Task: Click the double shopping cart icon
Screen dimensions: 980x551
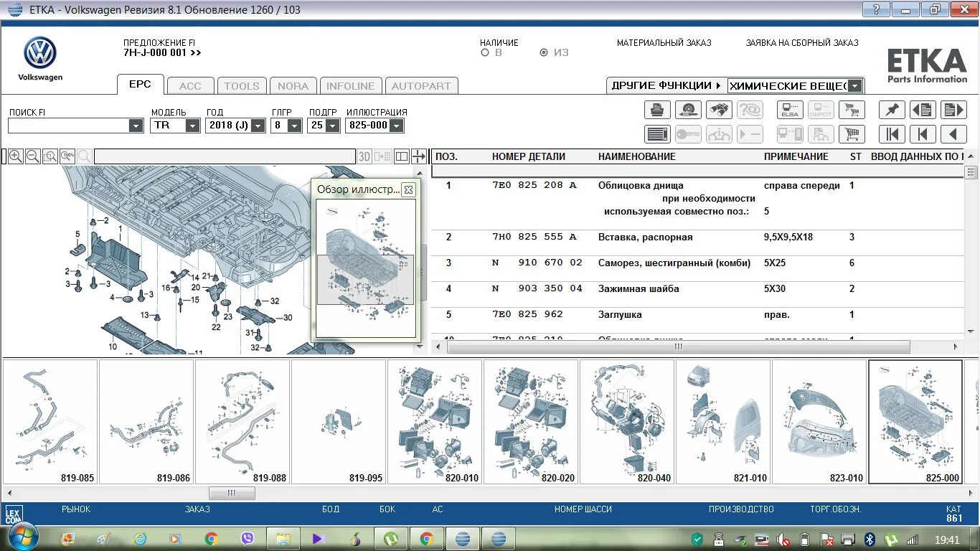Action: 852,110
